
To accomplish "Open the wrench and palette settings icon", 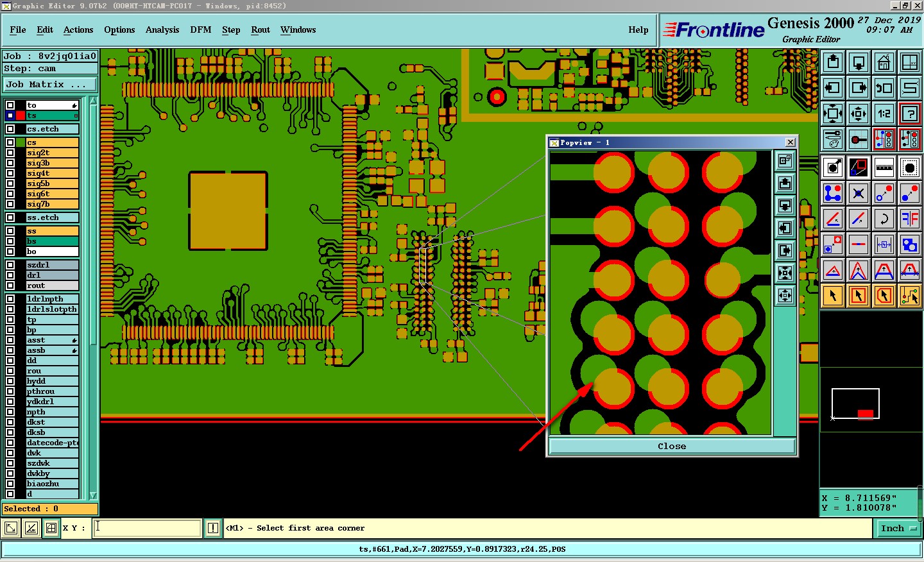I will click(833, 139).
